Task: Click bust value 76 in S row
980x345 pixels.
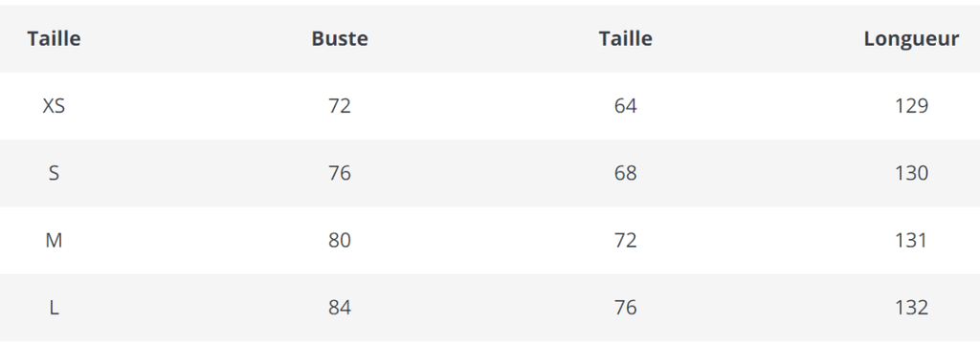Action: click(340, 173)
